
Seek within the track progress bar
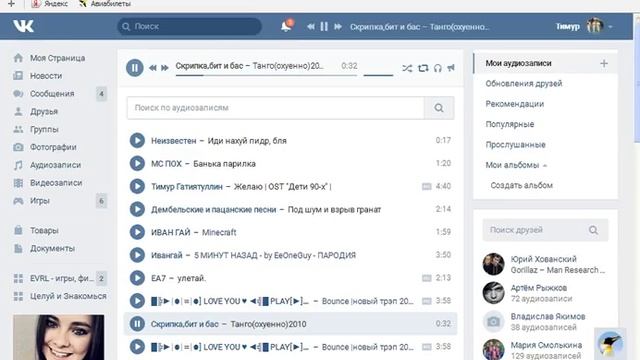tap(266, 75)
